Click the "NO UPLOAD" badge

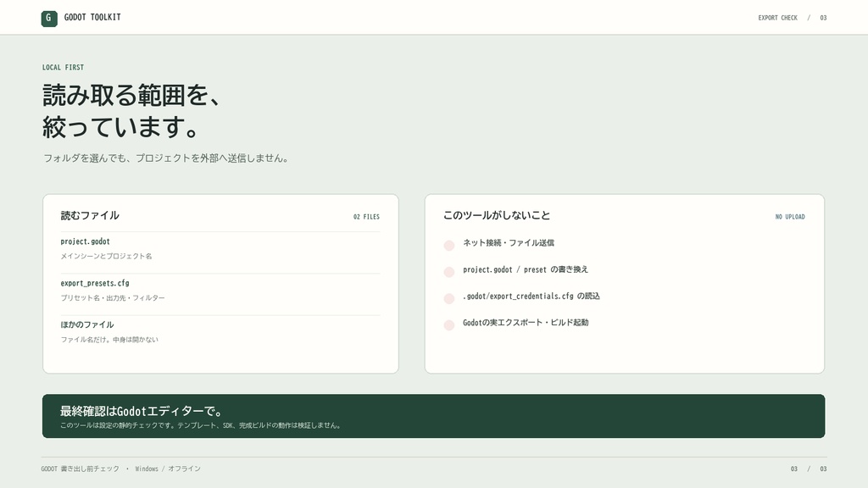pos(790,217)
